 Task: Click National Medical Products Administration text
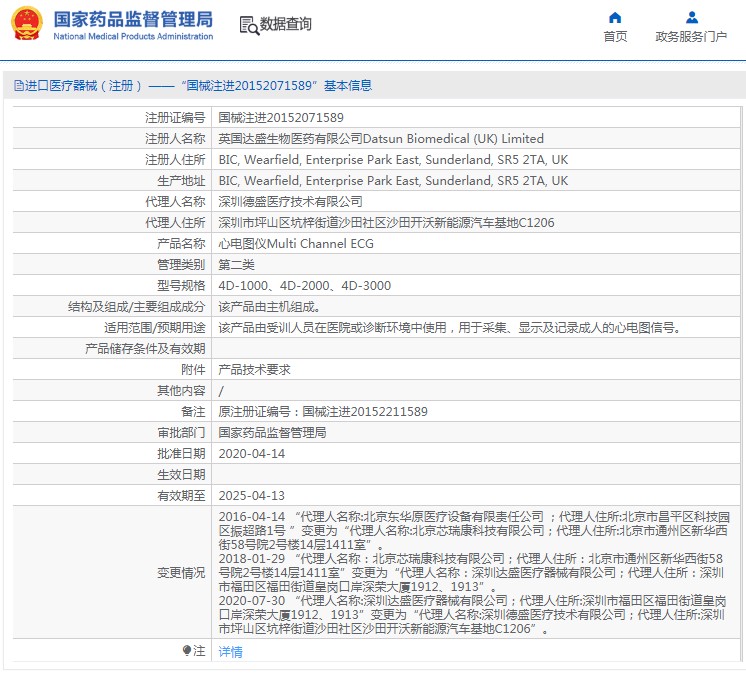tap(133, 36)
